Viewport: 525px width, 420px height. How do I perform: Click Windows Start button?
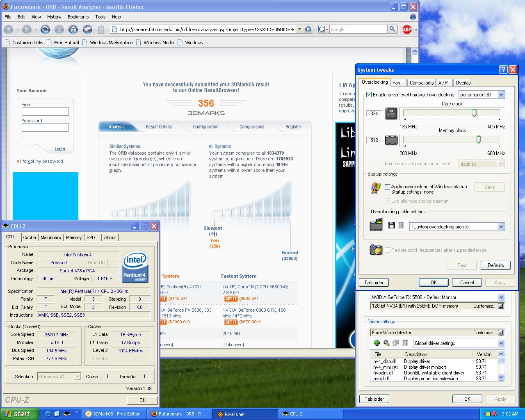tap(20, 414)
